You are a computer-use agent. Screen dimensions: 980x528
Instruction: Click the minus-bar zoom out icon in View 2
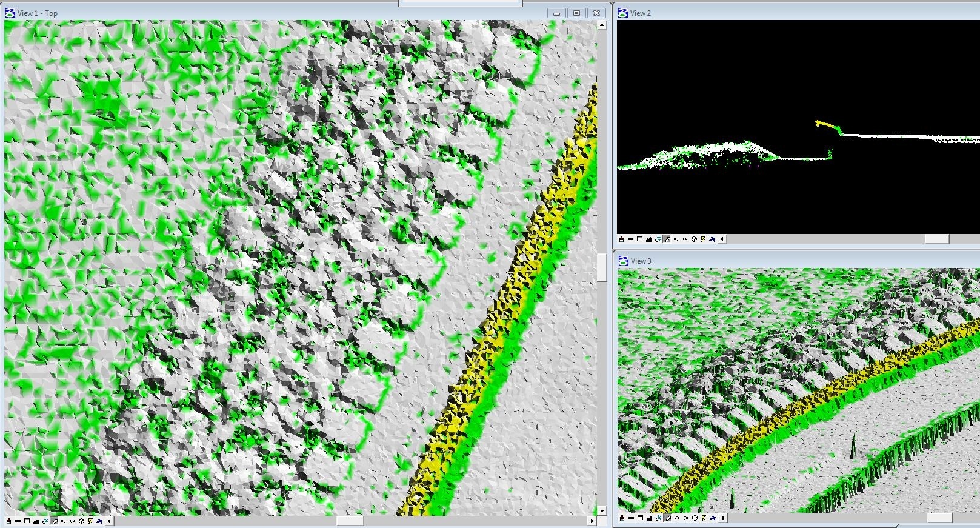(630, 239)
